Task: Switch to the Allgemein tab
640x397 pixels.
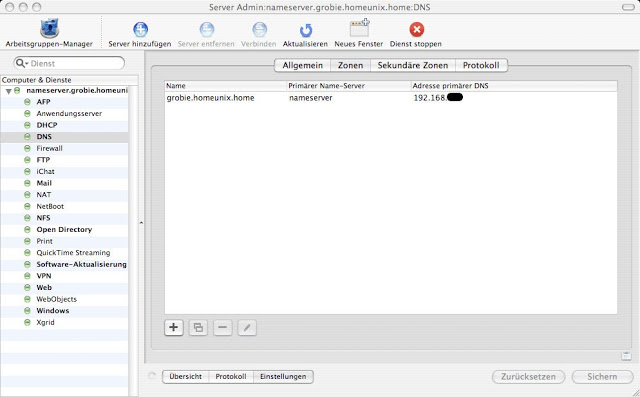Action: coord(302,65)
